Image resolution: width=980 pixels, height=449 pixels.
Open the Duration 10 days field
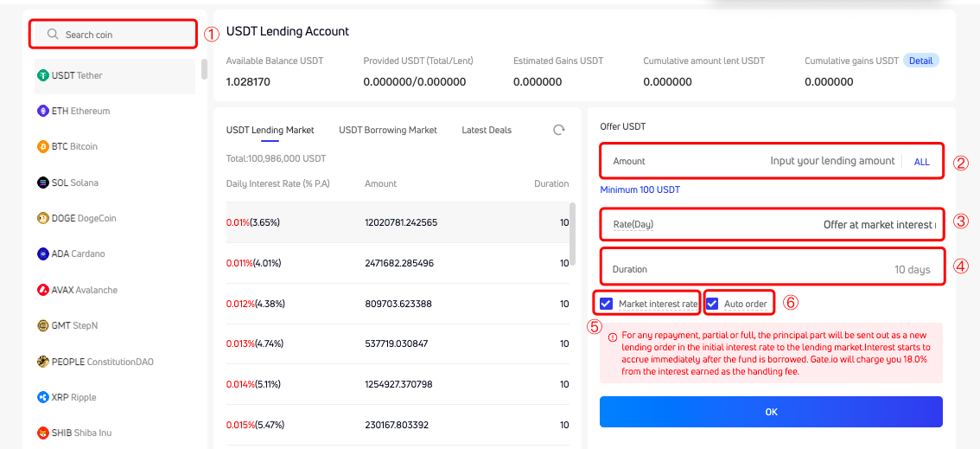[771, 269]
